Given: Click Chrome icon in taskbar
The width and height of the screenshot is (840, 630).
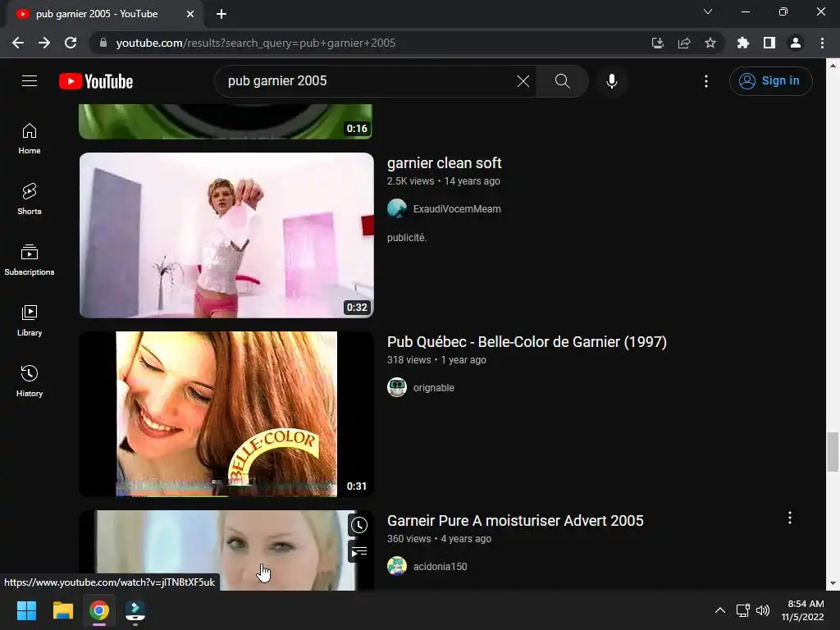Looking at the screenshot, I should 99,610.
